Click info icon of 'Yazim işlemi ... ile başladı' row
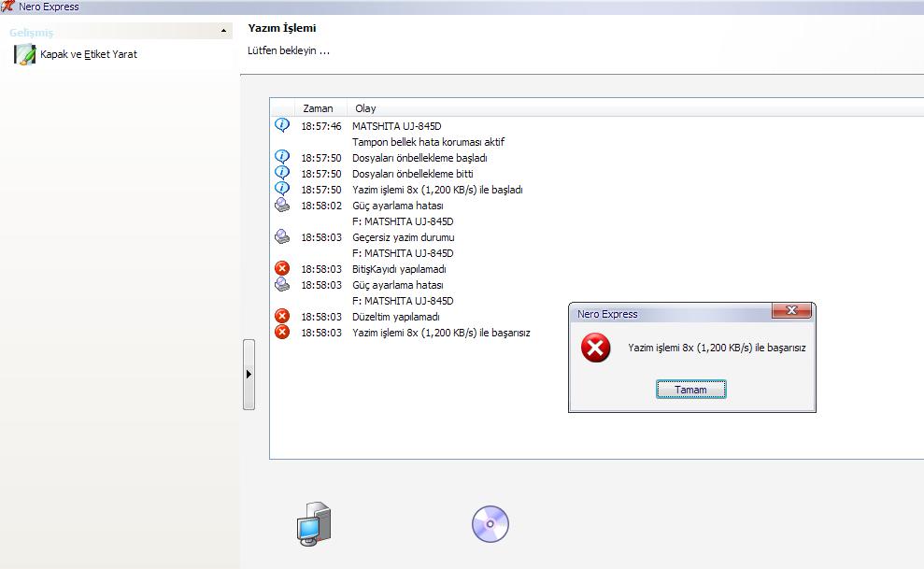 (x=282, y=189)
